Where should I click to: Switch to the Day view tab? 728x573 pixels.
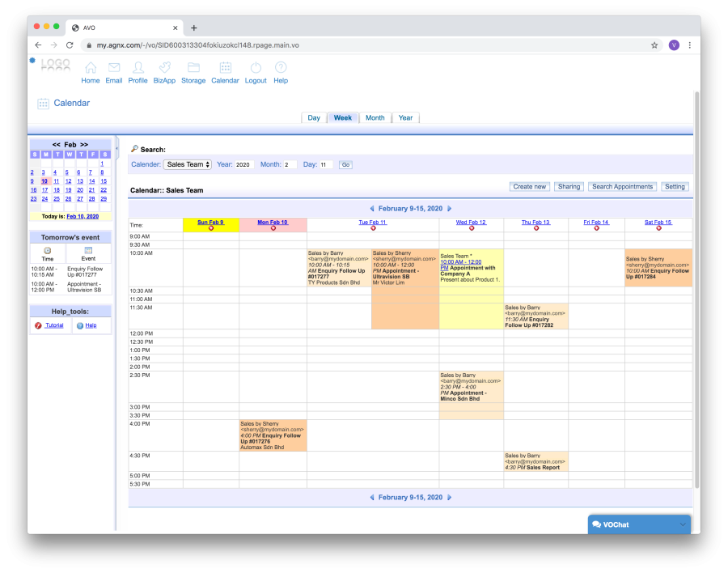point(314,118)
